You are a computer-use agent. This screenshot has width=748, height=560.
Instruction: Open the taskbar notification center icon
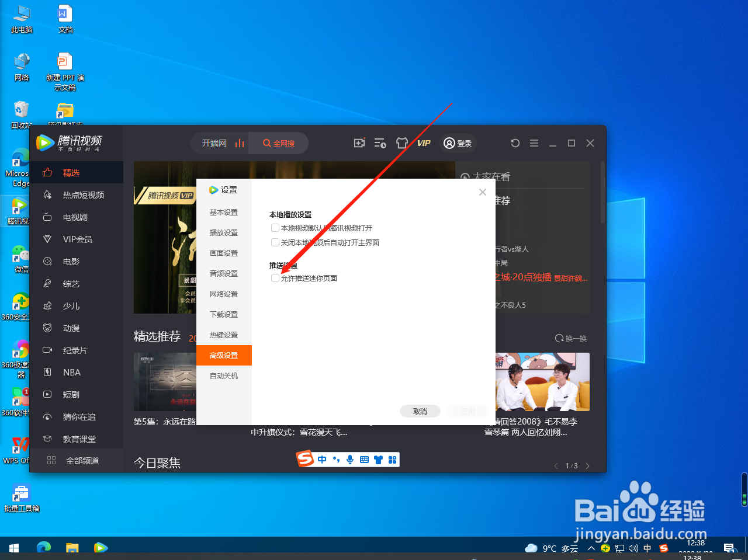click(729, 548)
